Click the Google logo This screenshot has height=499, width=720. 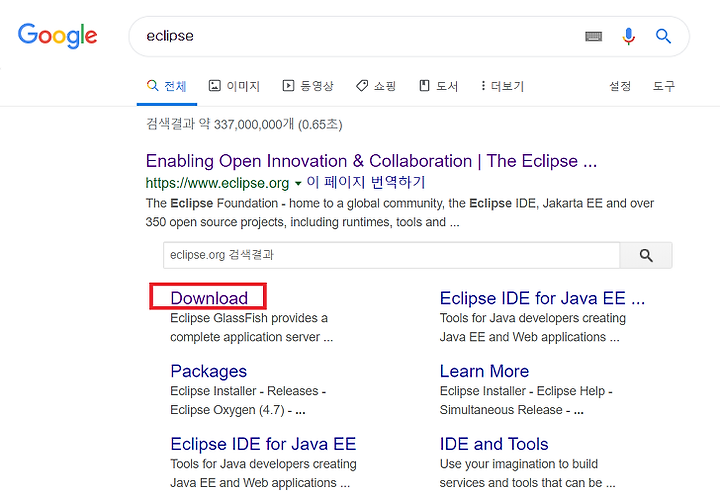[57, 35]
